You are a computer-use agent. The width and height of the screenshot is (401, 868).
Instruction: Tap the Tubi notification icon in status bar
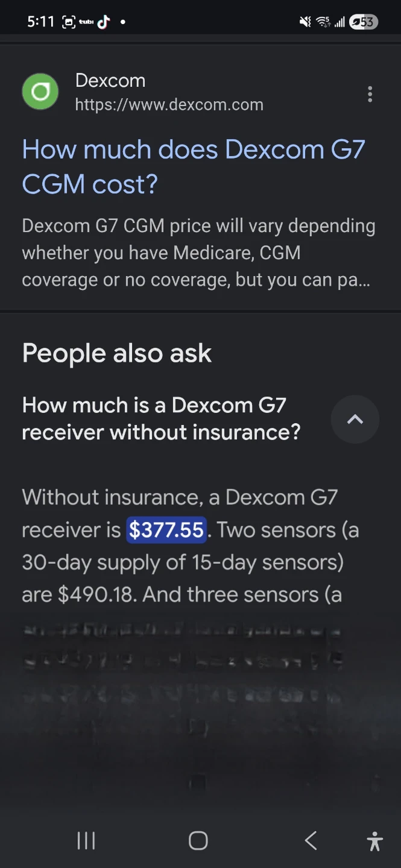[x=86, y=22]
